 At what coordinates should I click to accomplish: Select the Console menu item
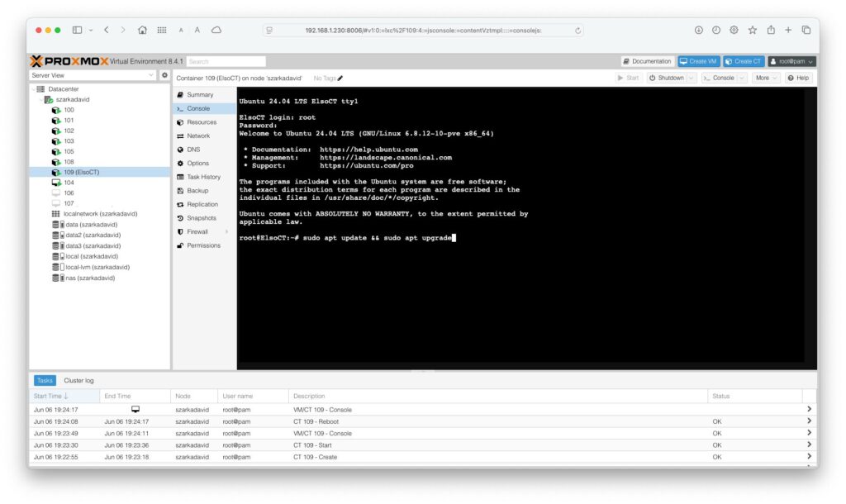[205, 108]
